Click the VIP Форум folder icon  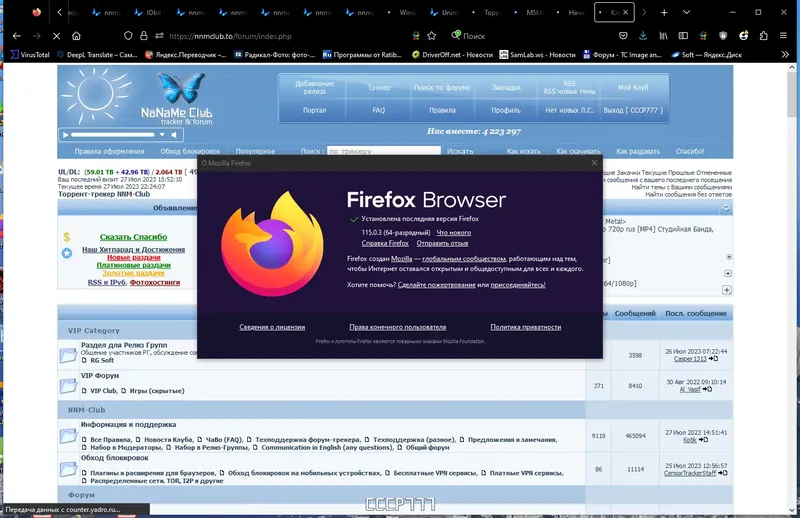point(68,386)
